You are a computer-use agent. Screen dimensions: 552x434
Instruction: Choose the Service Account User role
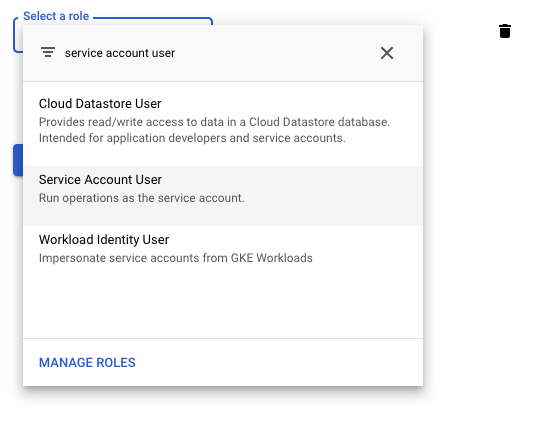click(223, 196)
